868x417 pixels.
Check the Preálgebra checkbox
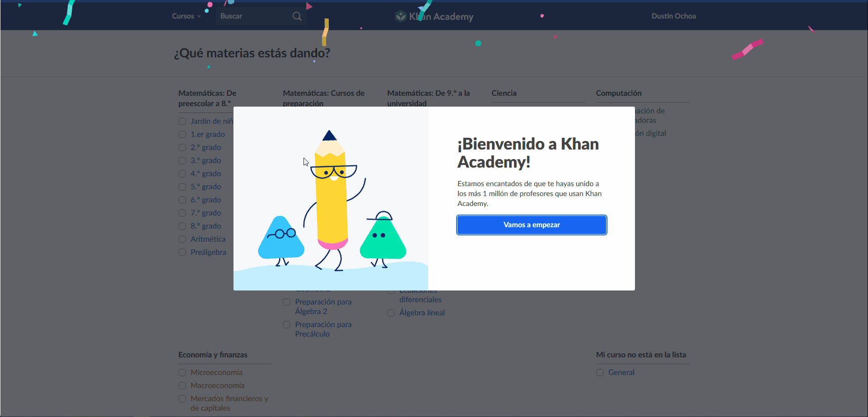click(182, 253)
